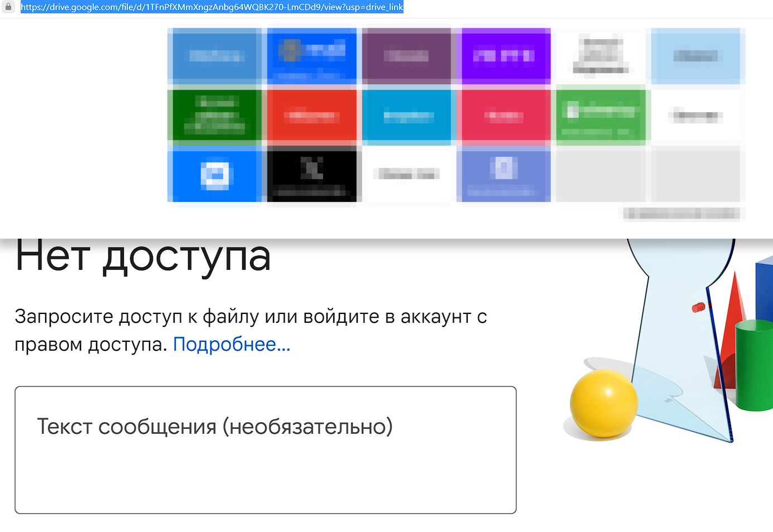This screenshot has width=773, height=532.
Task: Open the pale sky-blue tile at top right
Action: [x=695, y=56]
